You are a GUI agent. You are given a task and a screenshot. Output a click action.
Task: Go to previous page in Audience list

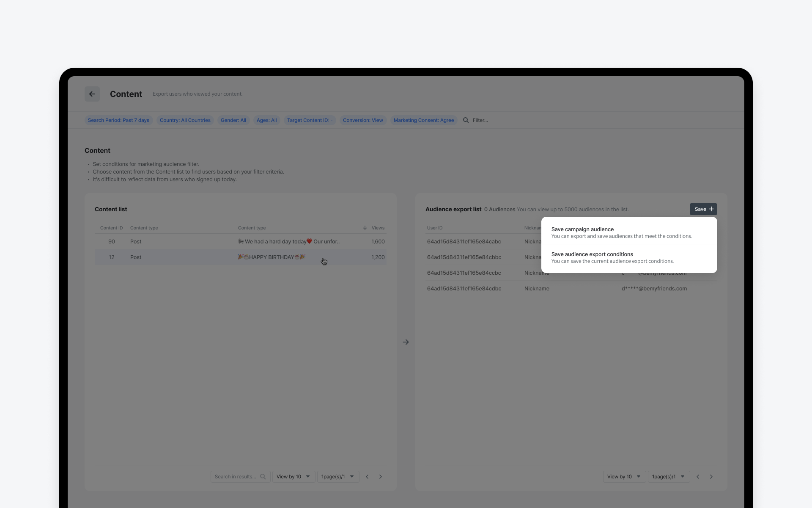pos(698,477)
